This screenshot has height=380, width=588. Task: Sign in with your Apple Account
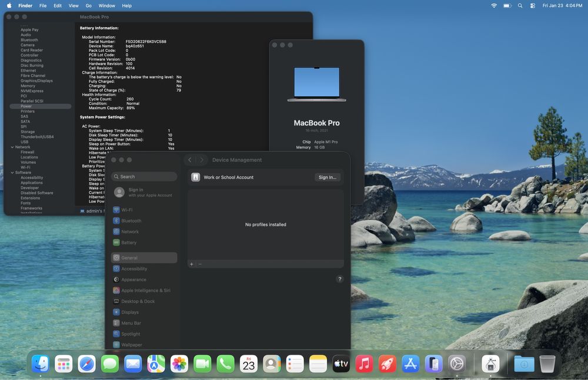tap(145, 192)
